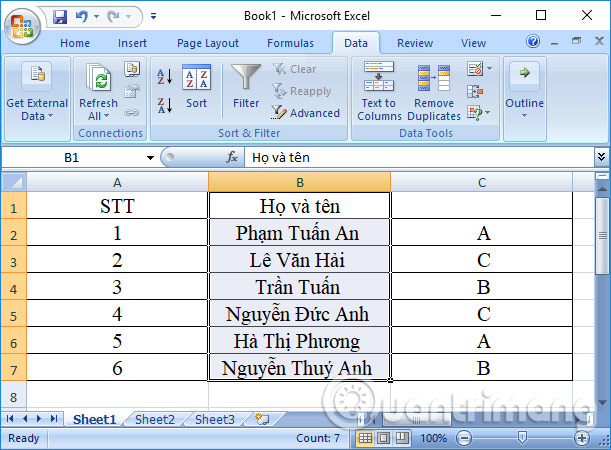Screen dimensions: 611x450
Task: Open Excel Help with the question mark icon
Action: click(533, 41)
